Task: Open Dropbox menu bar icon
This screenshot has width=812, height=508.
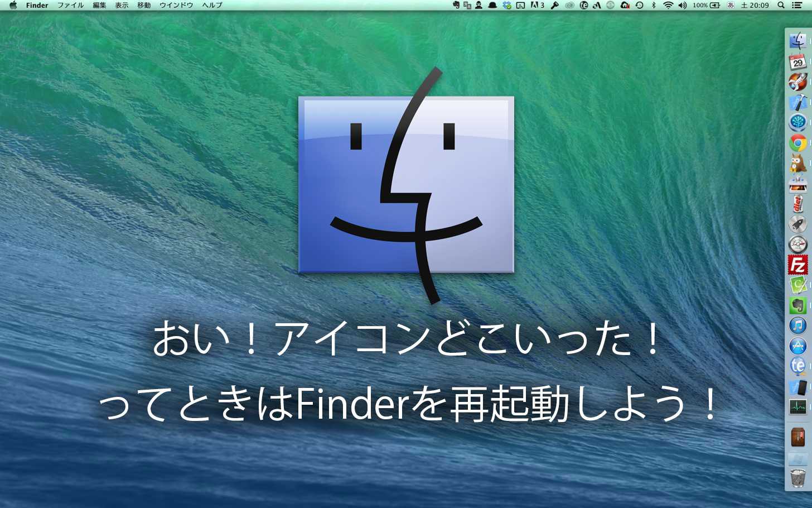Action: click(507, 5)
